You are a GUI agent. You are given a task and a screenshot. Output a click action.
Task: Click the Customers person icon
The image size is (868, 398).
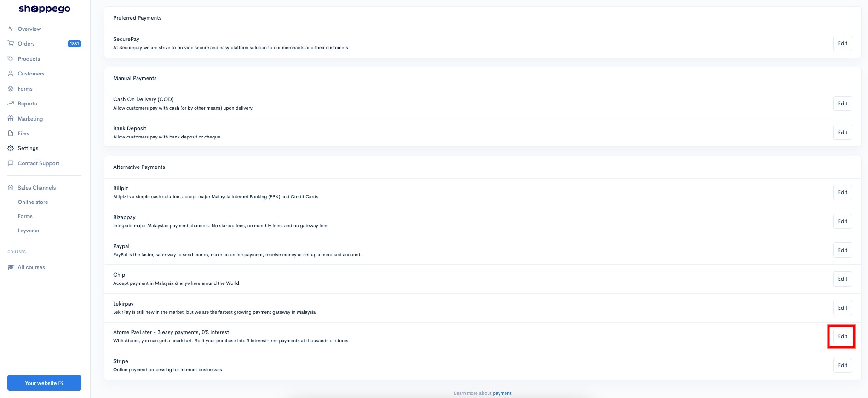click(11, 74)
